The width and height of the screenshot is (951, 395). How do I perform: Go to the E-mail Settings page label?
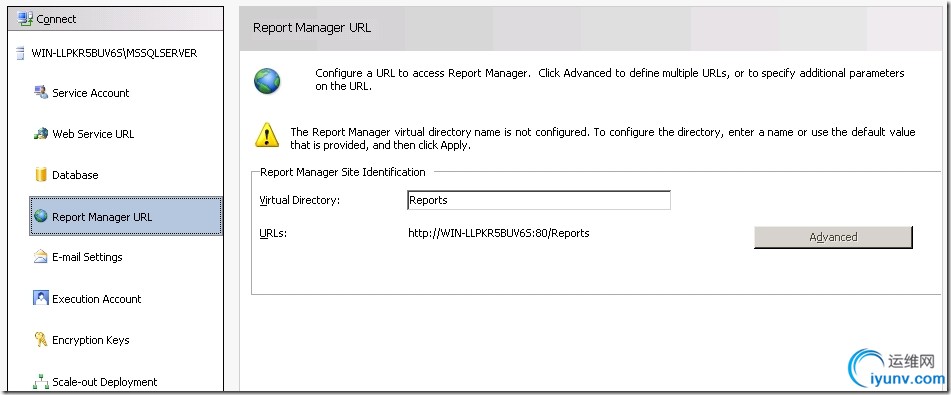(87, 257)
